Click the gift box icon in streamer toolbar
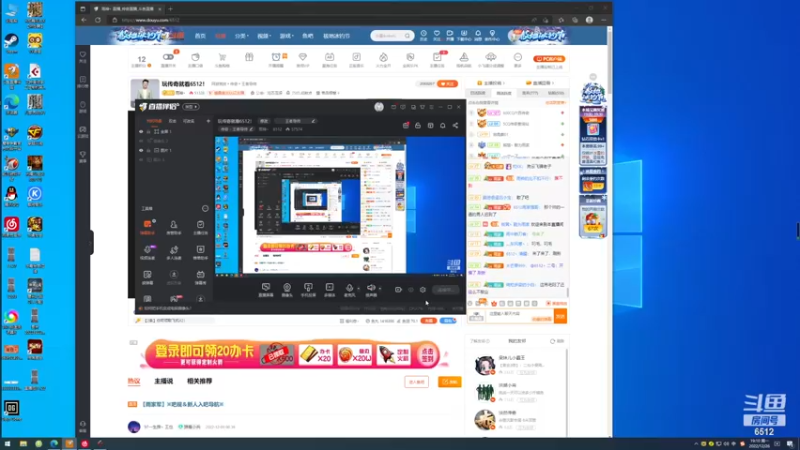 point(249,57)
